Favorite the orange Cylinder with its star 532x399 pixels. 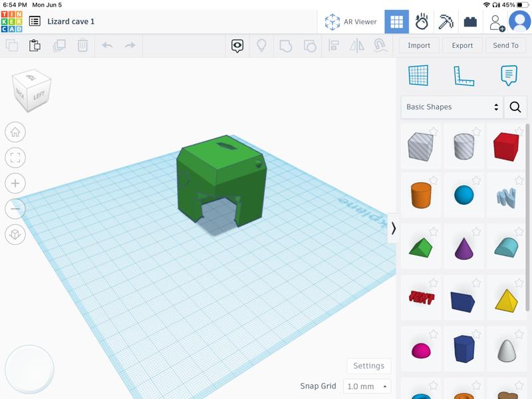[434, 180]
